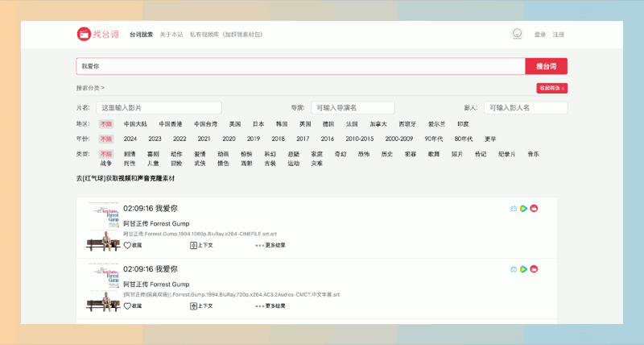Screen dimensions: 644x345
Task: Filter genre by 动作
Action: click(176, 154)
